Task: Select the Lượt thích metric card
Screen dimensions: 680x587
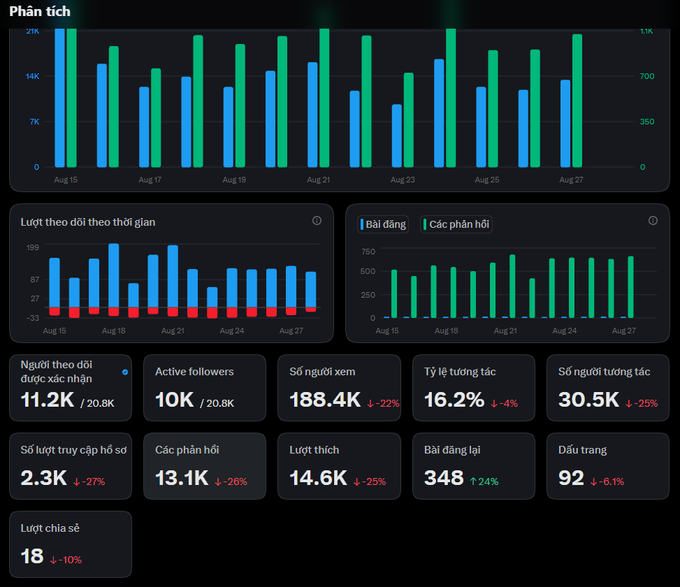Action: 339,466
